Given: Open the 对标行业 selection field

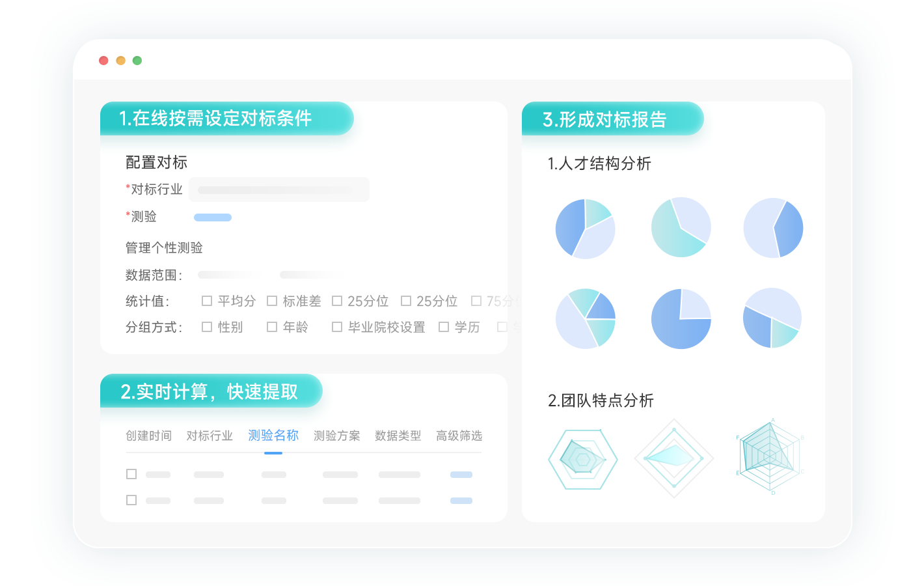Looking at the screenshot, I should click(279, 189).
